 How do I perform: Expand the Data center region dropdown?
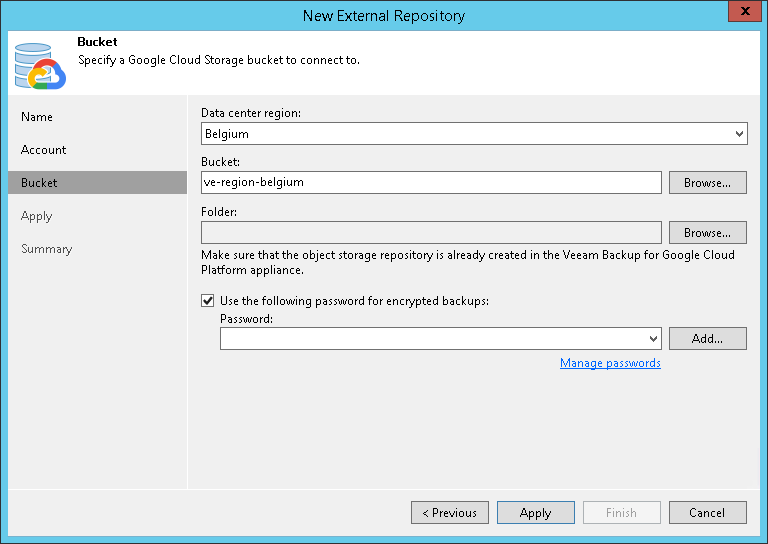click(x=739, y=133)
